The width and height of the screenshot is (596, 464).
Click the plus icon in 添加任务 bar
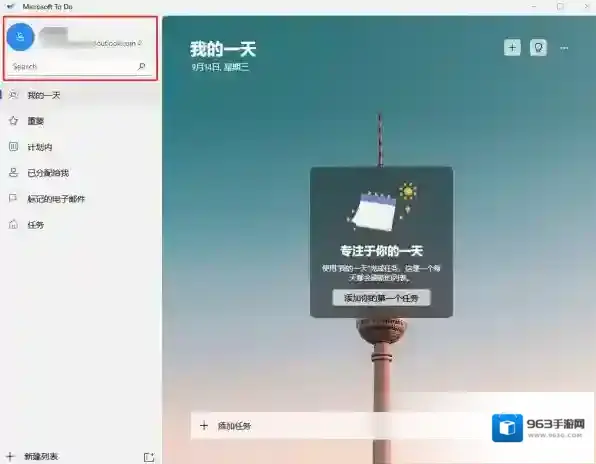(x=204, y=426)
